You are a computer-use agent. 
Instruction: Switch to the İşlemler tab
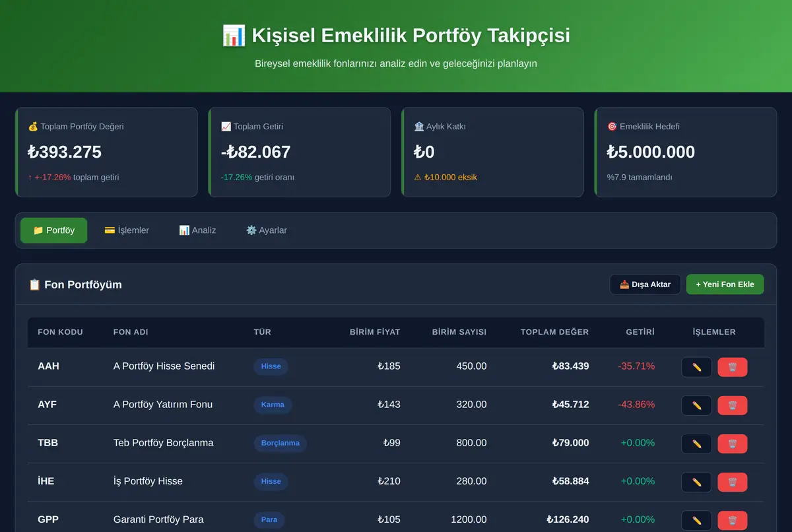[127, 230]
